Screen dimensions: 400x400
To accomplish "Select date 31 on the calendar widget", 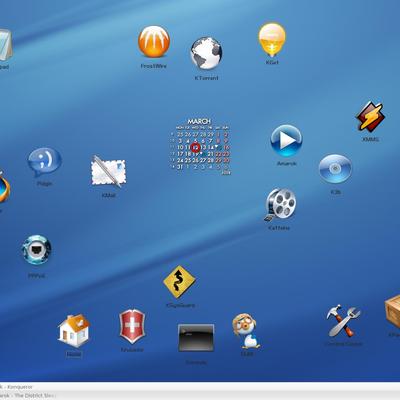I will pos(180,167).
